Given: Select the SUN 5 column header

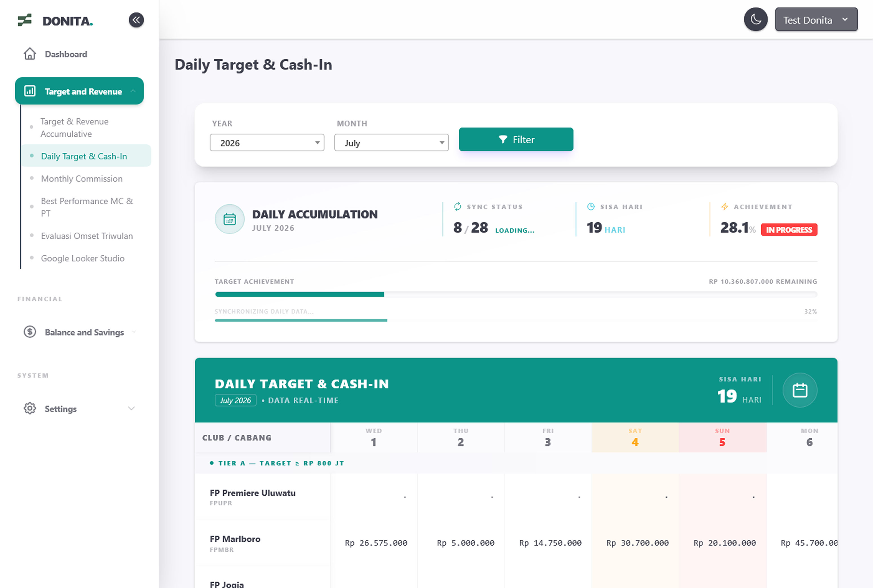Looking at the screenshot, I should coord(722,437).
